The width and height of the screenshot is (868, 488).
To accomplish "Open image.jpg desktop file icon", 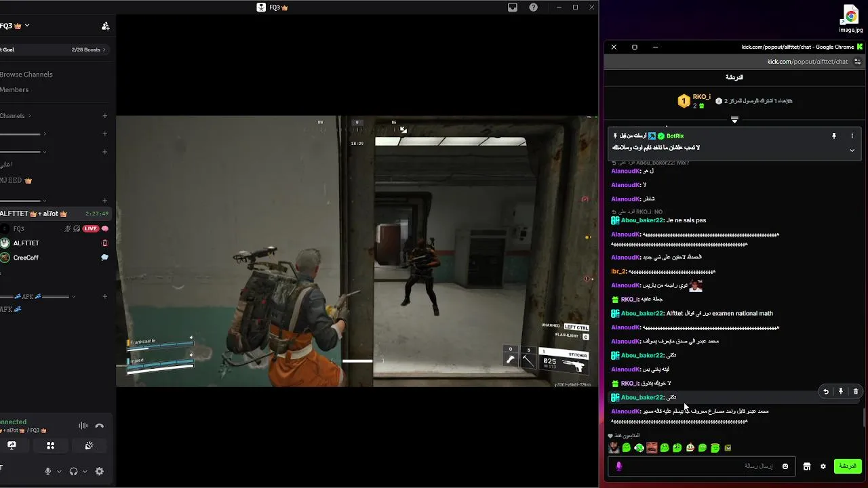I will (851, 19).
